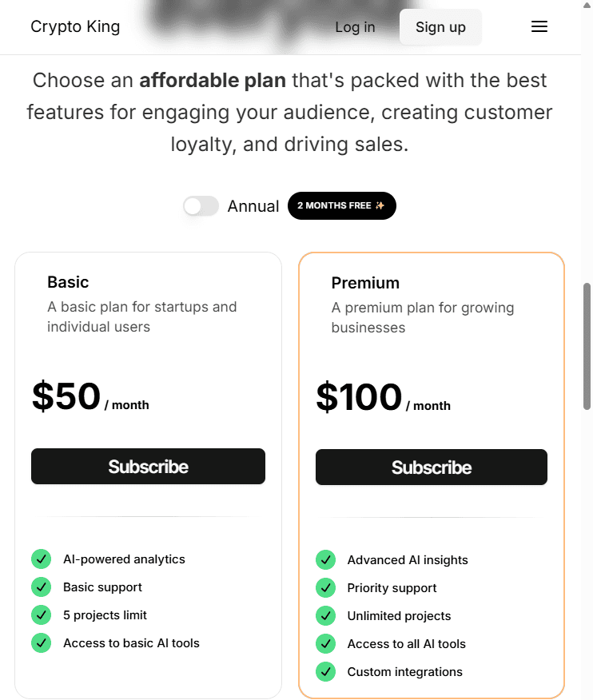This screenshot has height=700, width=593.
Task: Click the green check beside AI-powered analytics
Action: tap(41, 559)
